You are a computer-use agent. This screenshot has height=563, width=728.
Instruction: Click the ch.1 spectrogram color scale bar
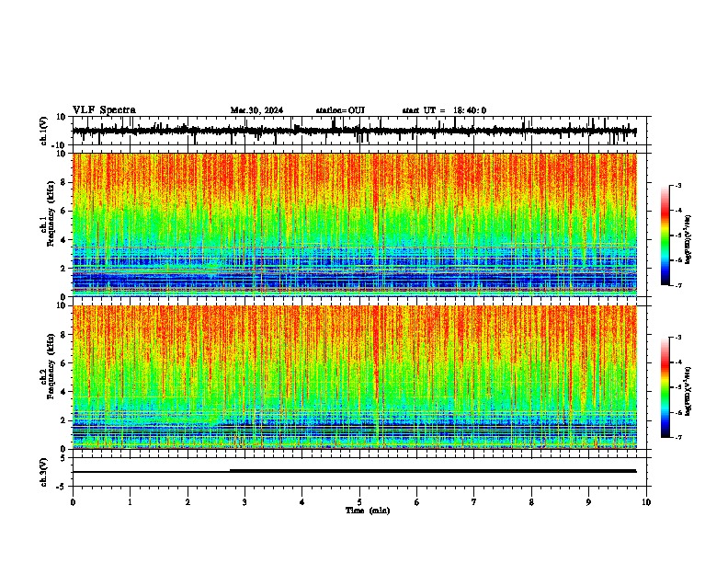click(665, 236)
